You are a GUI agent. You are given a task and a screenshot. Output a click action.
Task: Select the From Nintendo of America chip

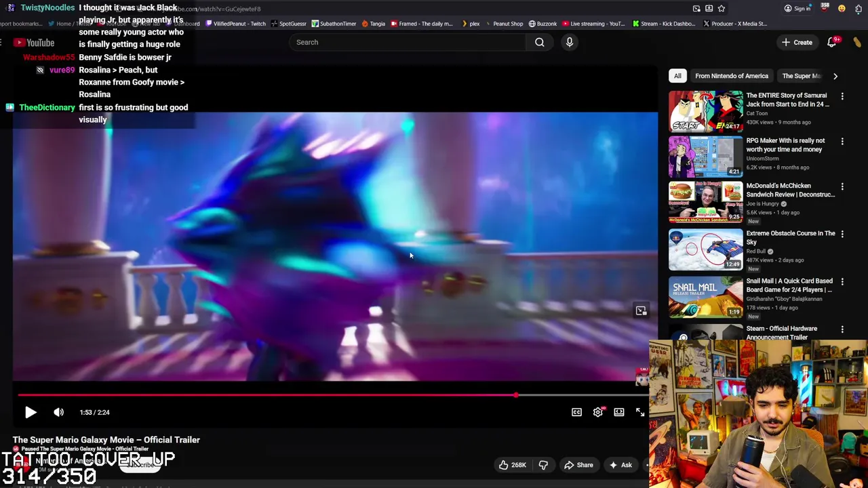point(731,76)
